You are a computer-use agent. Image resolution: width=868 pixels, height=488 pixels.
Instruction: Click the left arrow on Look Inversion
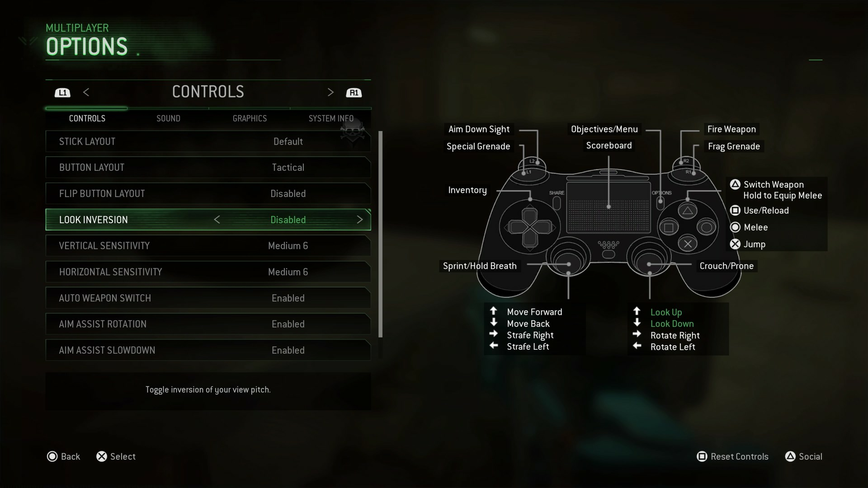coord(217,219)
